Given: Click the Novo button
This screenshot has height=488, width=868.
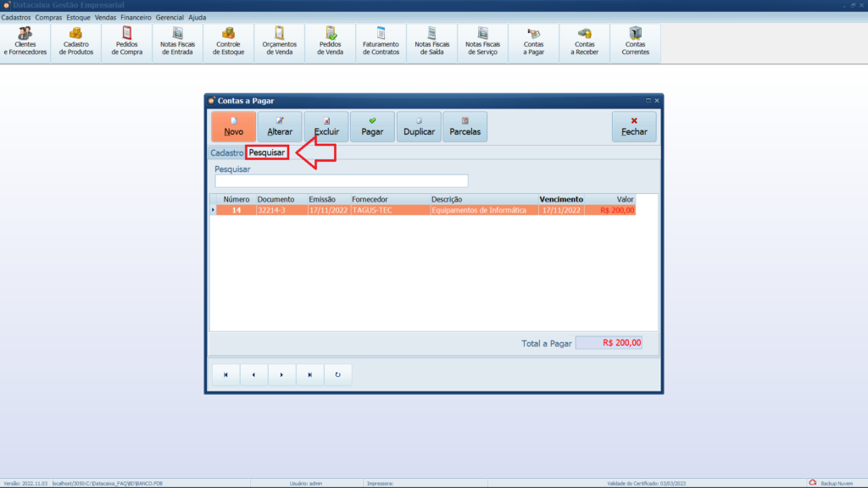Looking at the screenshot, I should (233, 127).
